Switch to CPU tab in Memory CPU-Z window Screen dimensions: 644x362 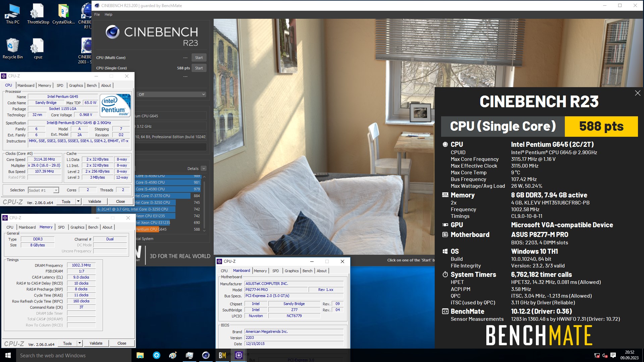pos(10,227)
